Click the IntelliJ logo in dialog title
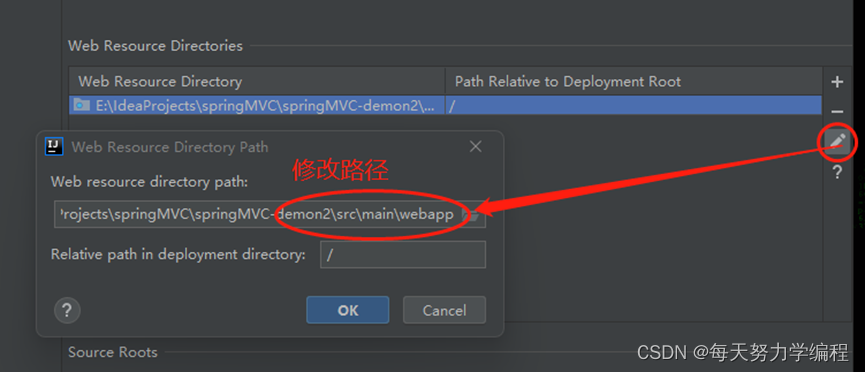This screenshot has height=372, width=865. pos(54,147)
